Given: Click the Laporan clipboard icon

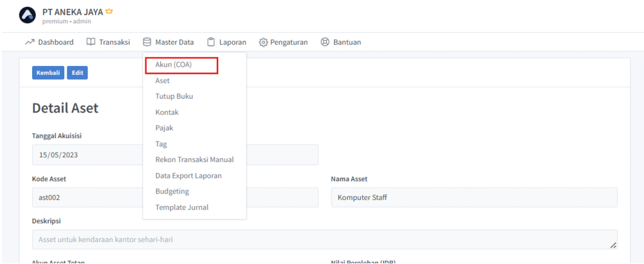Looking at the screenshot, I should (x=211, y=42).
